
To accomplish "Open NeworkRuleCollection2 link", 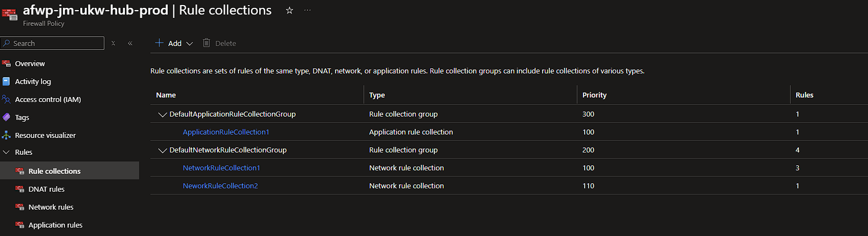I will 221,186.
